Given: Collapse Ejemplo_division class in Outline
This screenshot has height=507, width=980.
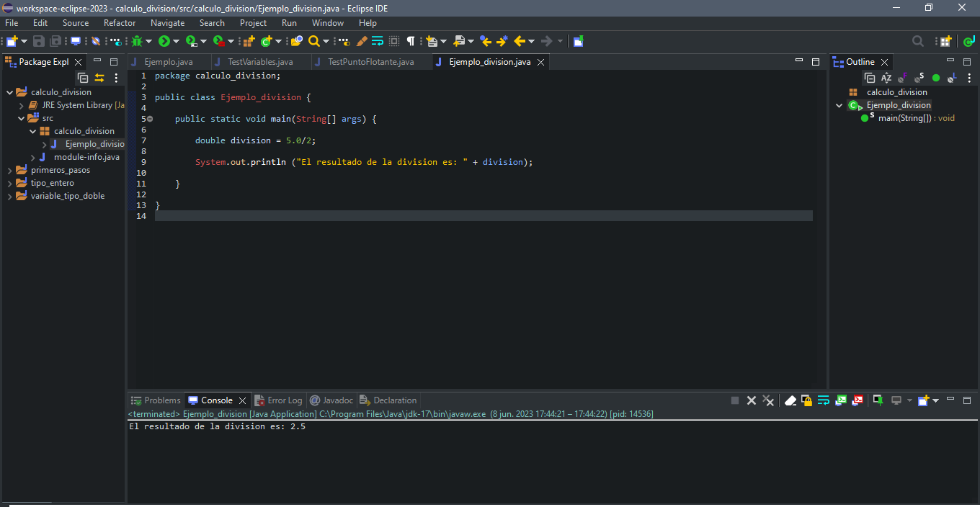Looking at the screenshot, I should 839,105.
